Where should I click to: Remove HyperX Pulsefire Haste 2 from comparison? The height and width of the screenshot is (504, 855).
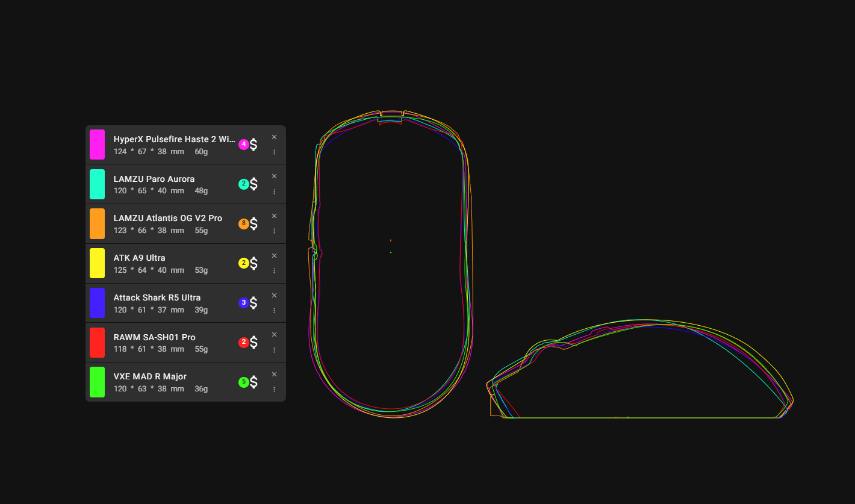point(274,137)
